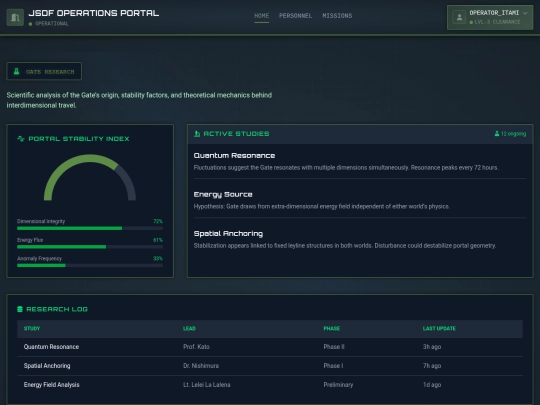Screen dimensions: 540x405
Task: Click the Research Log database icon
Action: [20, 309]
